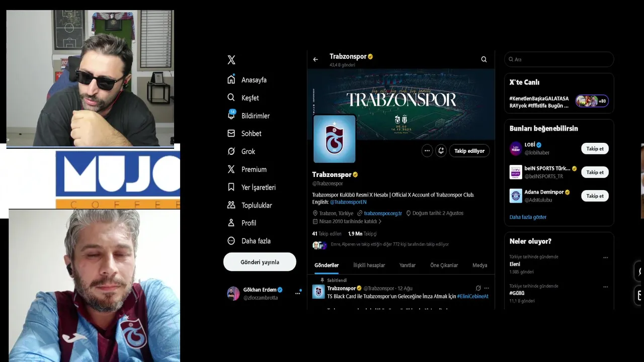The image size is (644, 362).
Task: Open options for #Güllü trend
Action: pyautogui.click(x=606, y=287)
